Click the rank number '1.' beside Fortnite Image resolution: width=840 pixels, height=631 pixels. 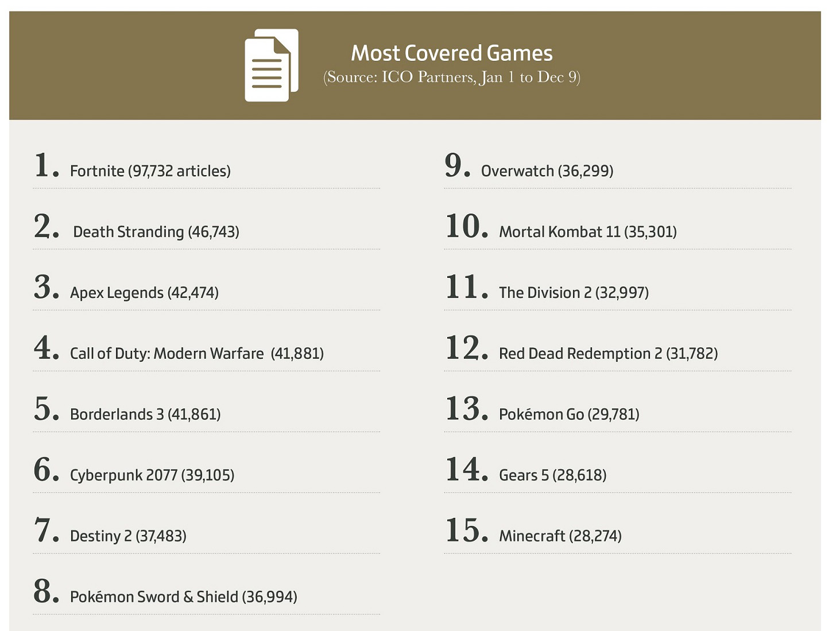pos(47,165)
